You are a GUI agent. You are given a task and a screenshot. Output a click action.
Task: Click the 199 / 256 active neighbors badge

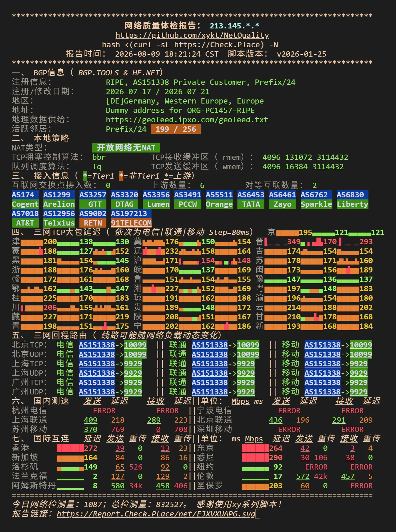tap(176, 129)
